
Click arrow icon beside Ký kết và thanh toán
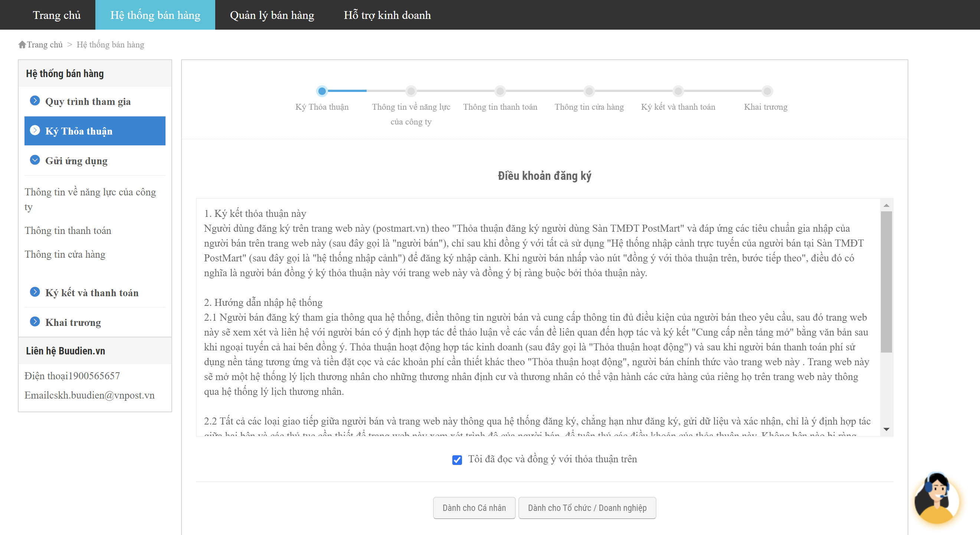point(35,292)
